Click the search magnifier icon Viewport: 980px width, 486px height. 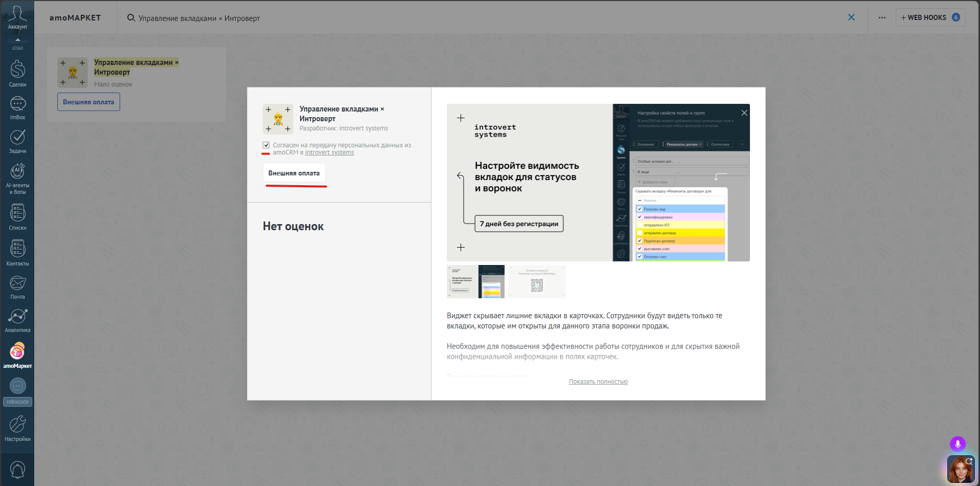coord(131,18)
